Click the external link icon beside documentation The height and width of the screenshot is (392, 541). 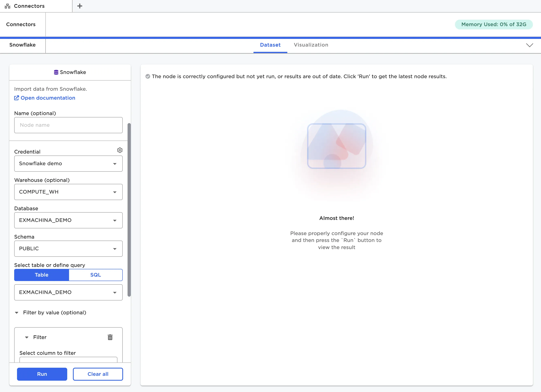point(16,98)
